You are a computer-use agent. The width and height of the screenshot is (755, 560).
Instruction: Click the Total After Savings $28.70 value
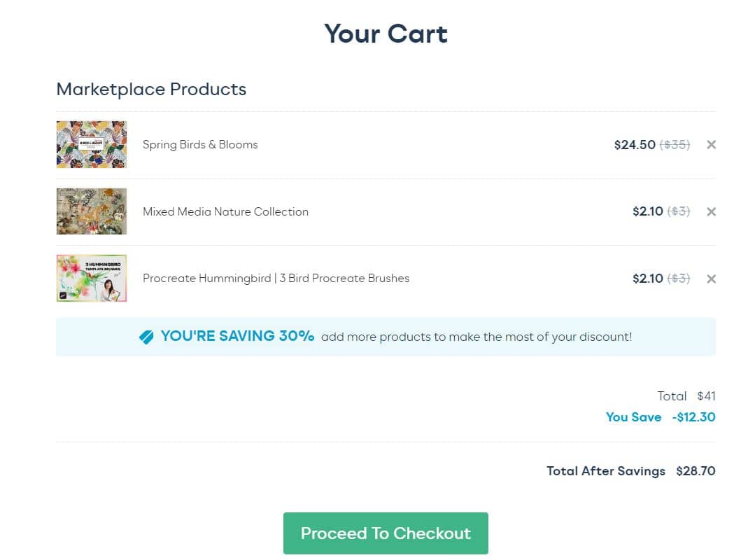pos(696,471)
